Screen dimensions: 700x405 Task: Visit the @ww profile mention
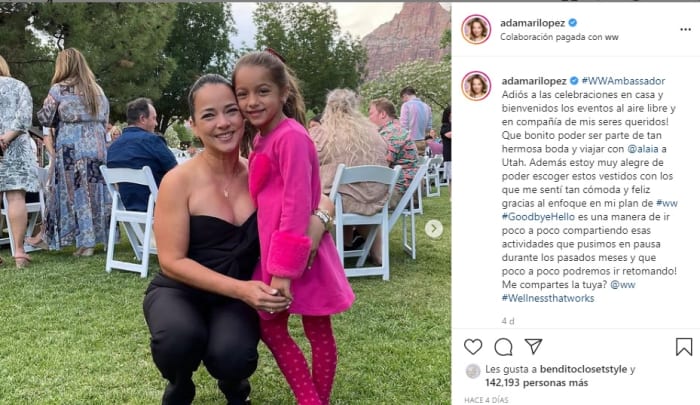point(622,284)
